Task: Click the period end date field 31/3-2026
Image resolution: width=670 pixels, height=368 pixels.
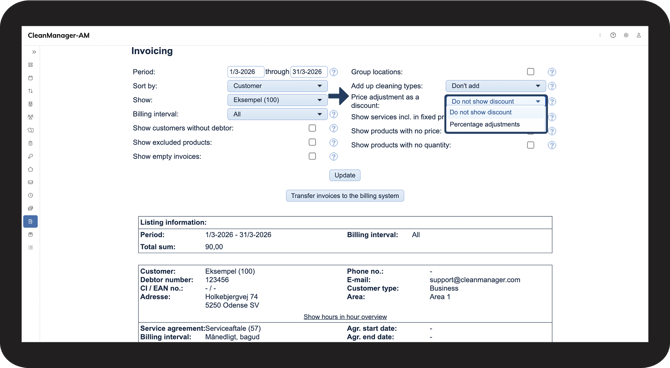Action: tap(309, 72)
